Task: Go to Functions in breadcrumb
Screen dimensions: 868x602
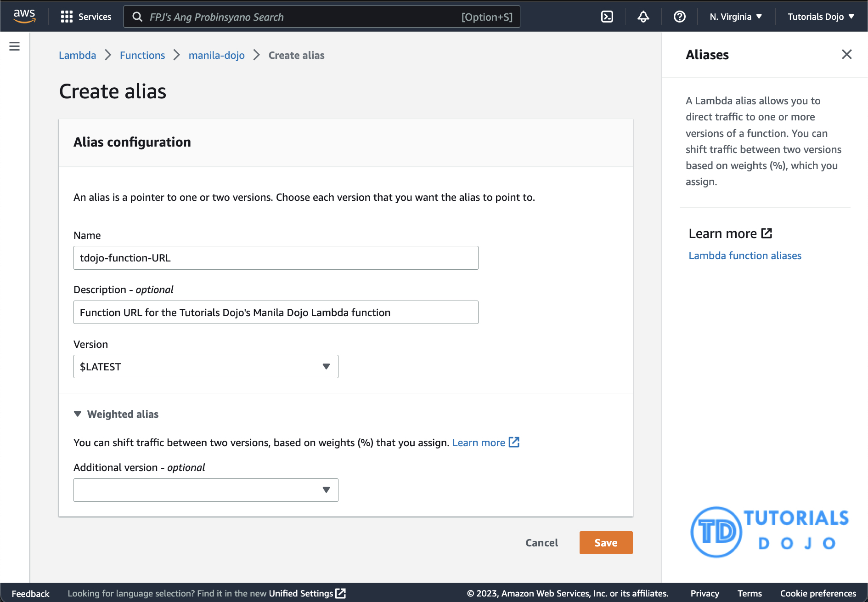Action: (x=142, y=55)
